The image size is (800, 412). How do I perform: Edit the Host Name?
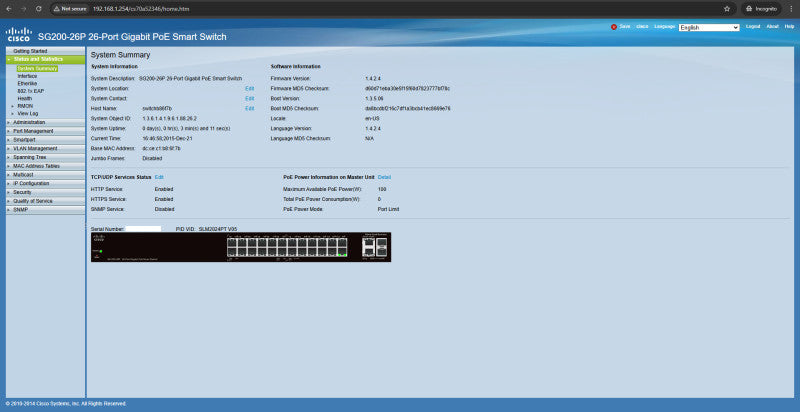tap(249, 109)
